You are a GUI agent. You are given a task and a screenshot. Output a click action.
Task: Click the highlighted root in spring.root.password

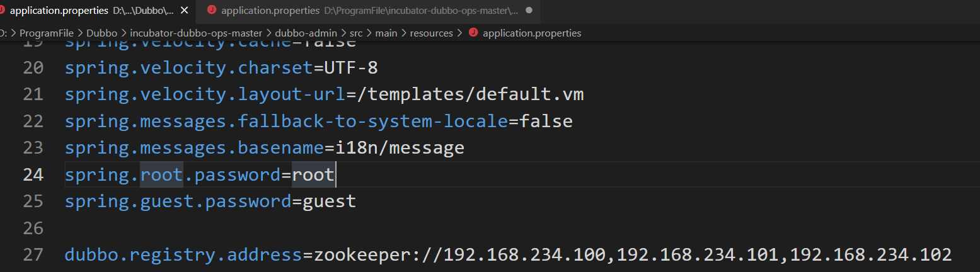pyautogui.click(x=161, y=174)
